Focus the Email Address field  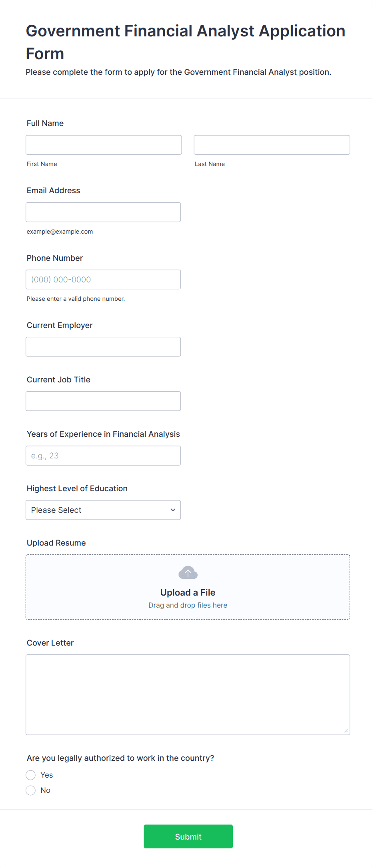tap(103, 212)
